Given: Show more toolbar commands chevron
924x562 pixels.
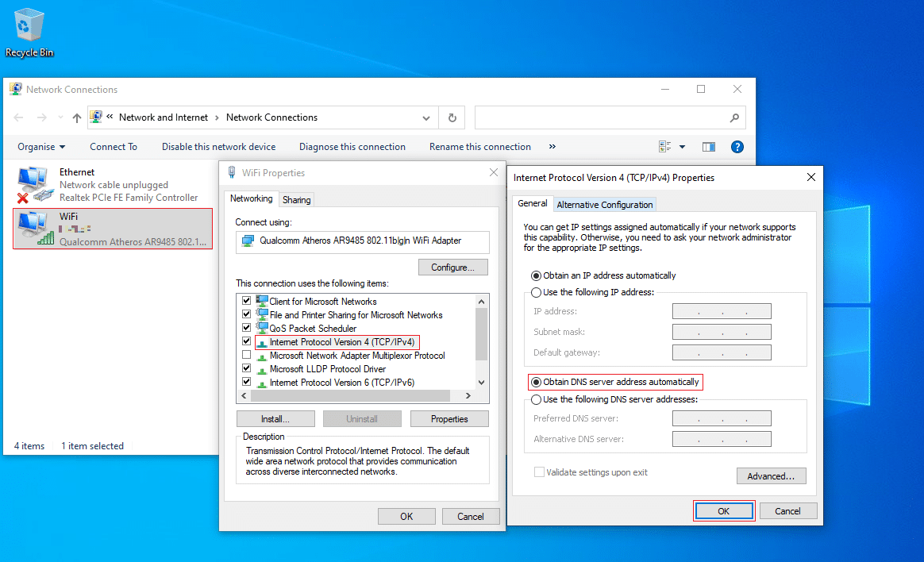Looking at the screenshot, I should click(552, 147).
